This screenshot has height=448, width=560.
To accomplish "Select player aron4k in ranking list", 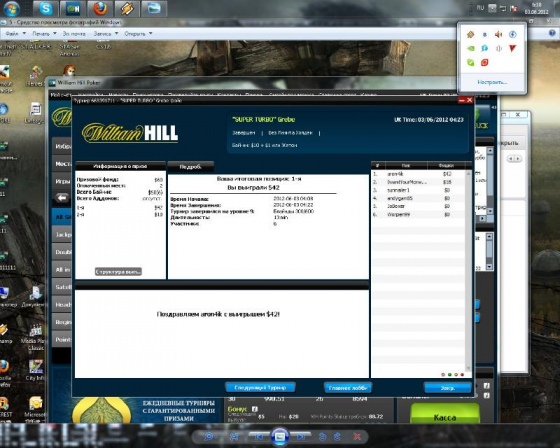I will point(418,174).
